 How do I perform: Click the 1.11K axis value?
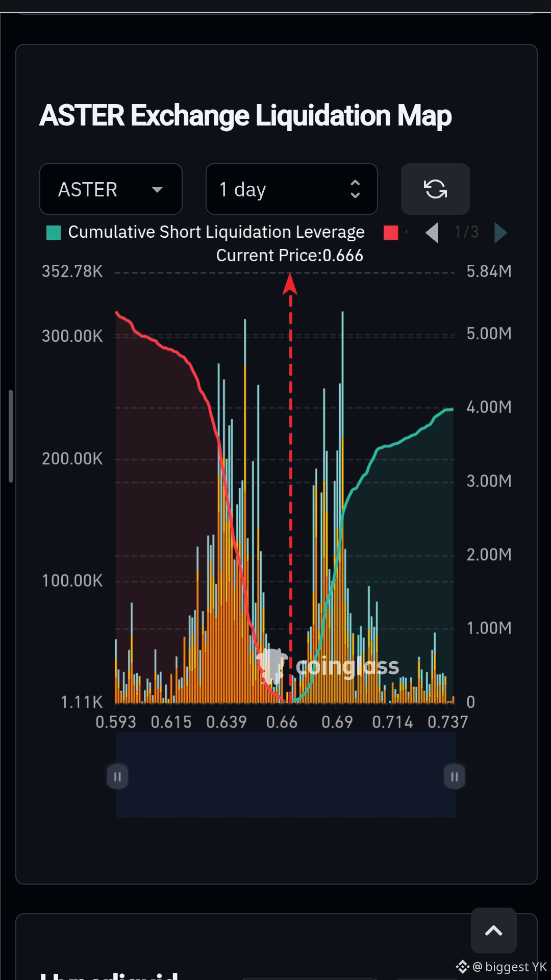(82, 702)
